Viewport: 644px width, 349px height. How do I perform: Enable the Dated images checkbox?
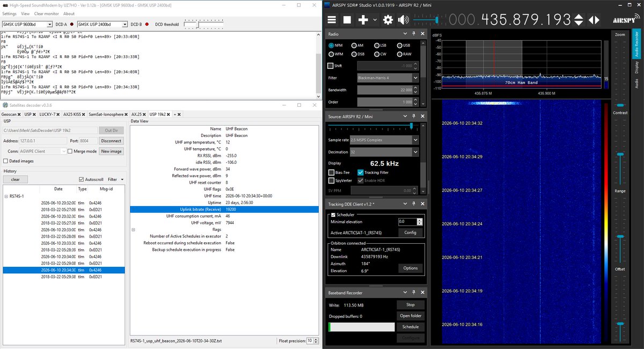[5, 161]
